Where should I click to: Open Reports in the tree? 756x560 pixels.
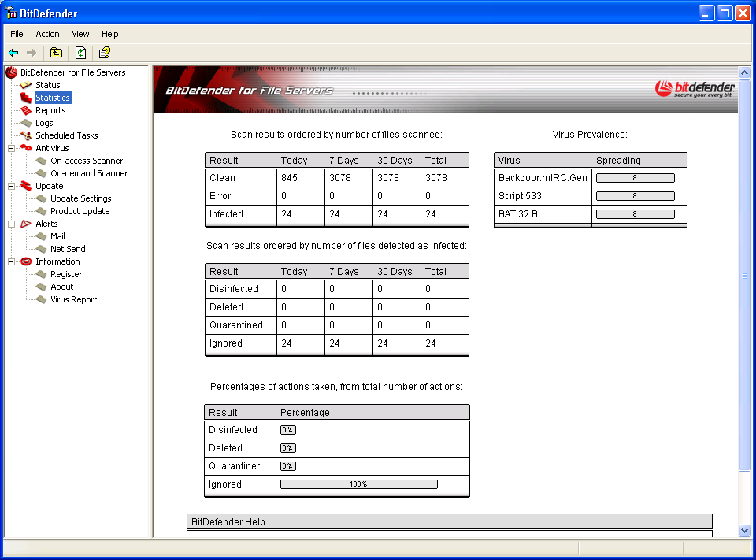pyautogui.click(x=50, y=110)
